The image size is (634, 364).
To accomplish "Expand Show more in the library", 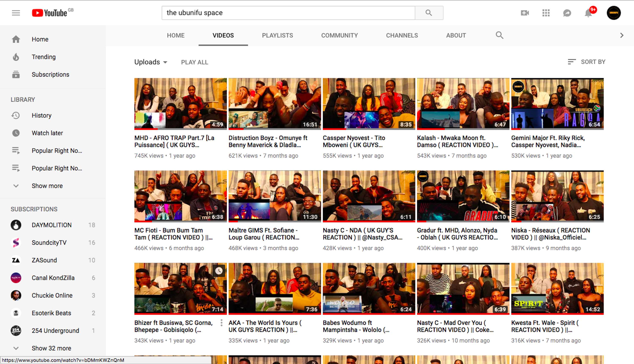I will tap(53, 186).
